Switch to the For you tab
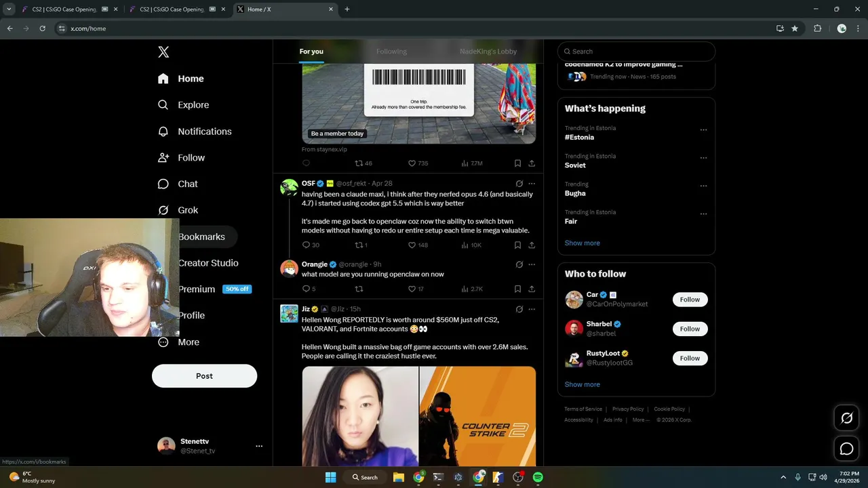 (x=311, y=52)
